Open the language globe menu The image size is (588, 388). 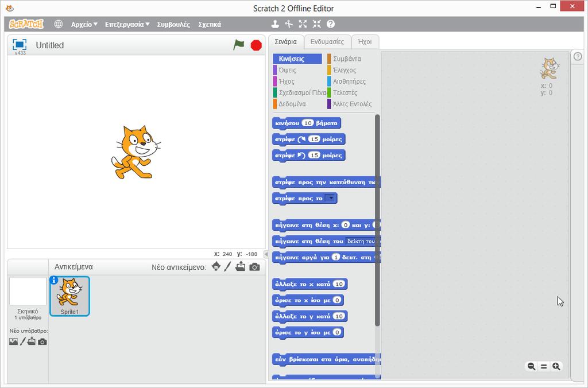[59, 24]
